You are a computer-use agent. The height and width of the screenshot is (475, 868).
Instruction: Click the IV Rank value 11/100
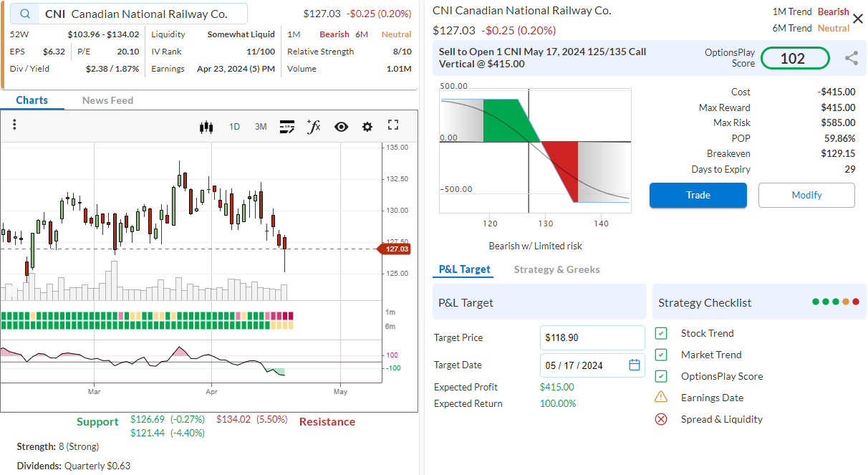click(261, 52)
